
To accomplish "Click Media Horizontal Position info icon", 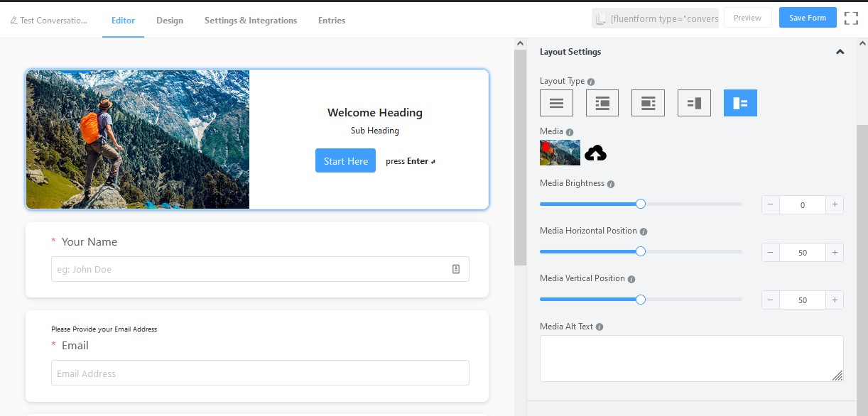I will click(x=644, y=231).
